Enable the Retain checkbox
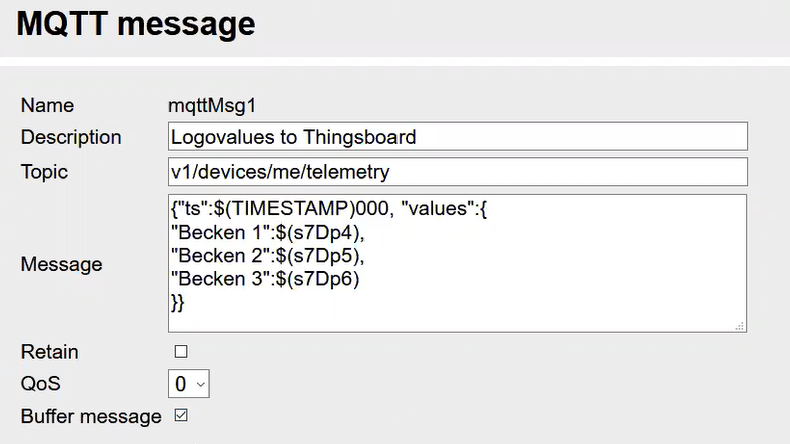The height and width of the screenshot is (444, 790). pos(181,352)
